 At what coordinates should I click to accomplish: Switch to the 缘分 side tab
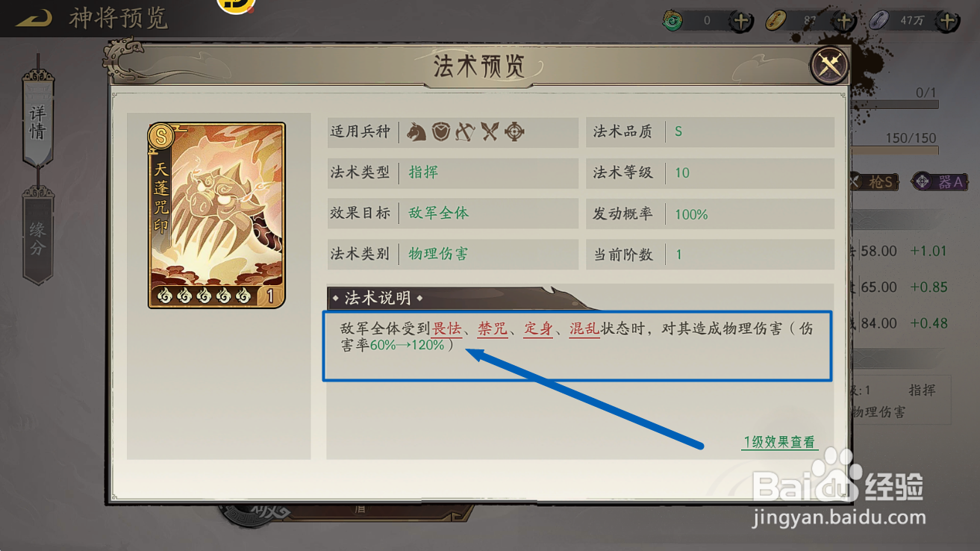point(38,236)
